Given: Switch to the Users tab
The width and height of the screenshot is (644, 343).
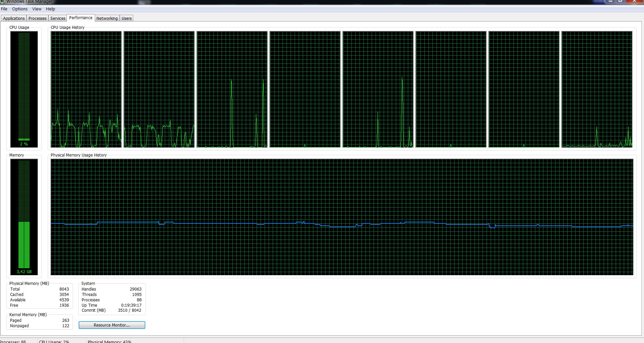Looking at the screenshot, I should [126, 18].
